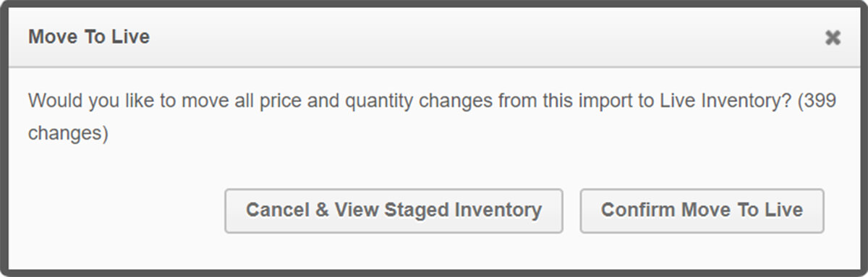Click "Live Inventory?" in the message
This screenshot has width=868, height=277.
tap(726, 101)
